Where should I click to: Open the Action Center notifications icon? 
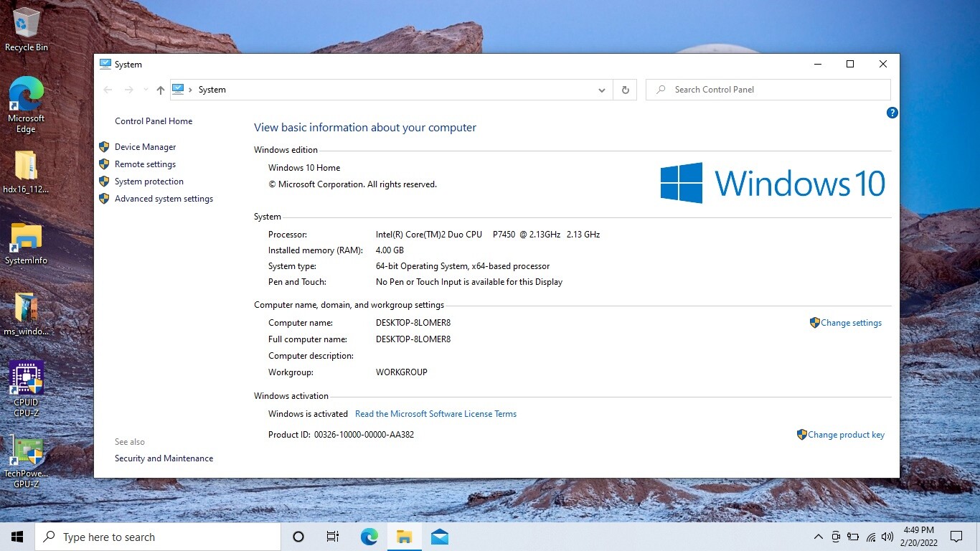[x=956, y=537]
